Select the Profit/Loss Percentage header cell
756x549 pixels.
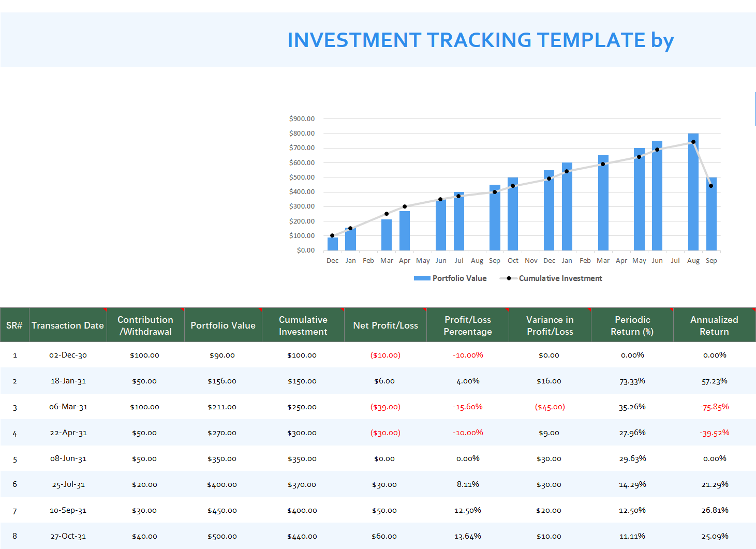[468, 325]
